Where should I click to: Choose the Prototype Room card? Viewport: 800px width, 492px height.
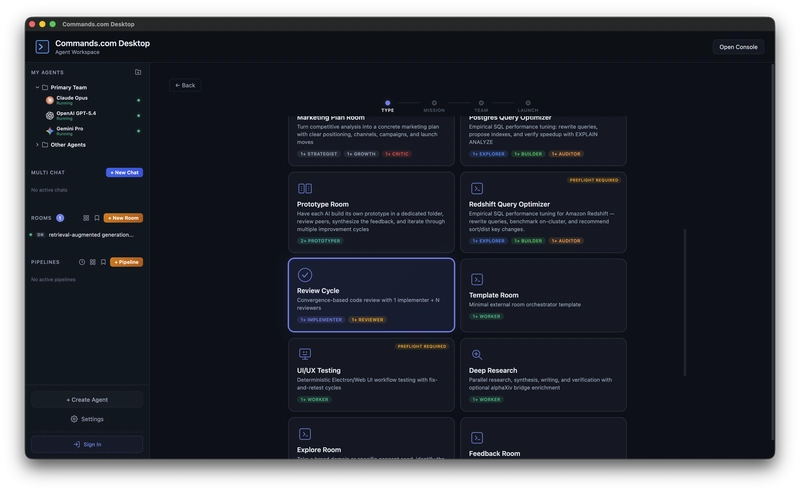tap(371, 210)
